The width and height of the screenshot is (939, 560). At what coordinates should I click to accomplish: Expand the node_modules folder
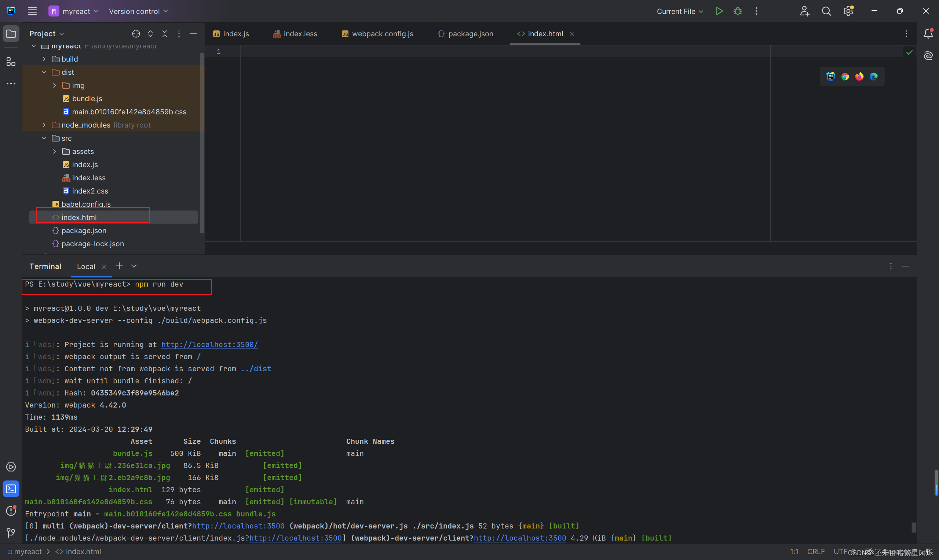pyautogui.click(x=44, y=125)
